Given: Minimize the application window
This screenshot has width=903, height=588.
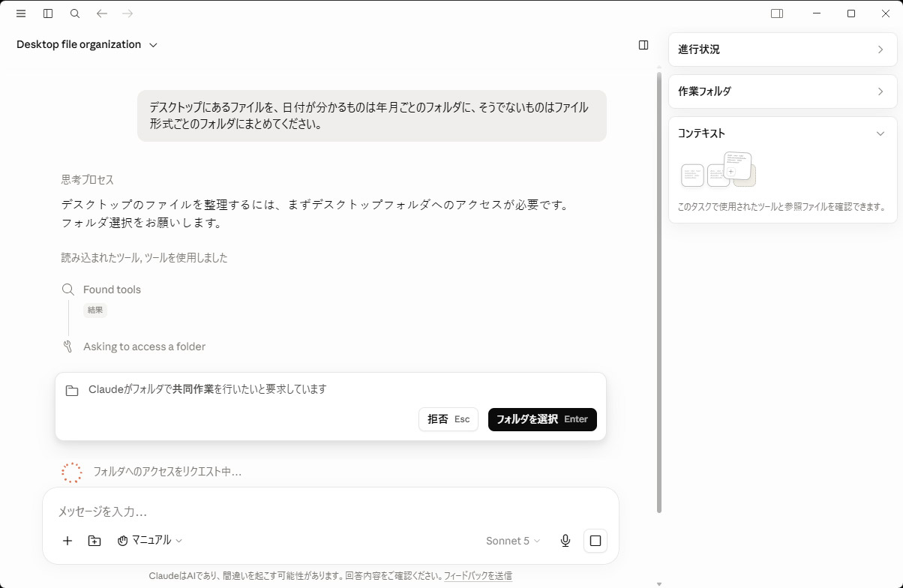Looking at the screenshot, I should point(817,13).
